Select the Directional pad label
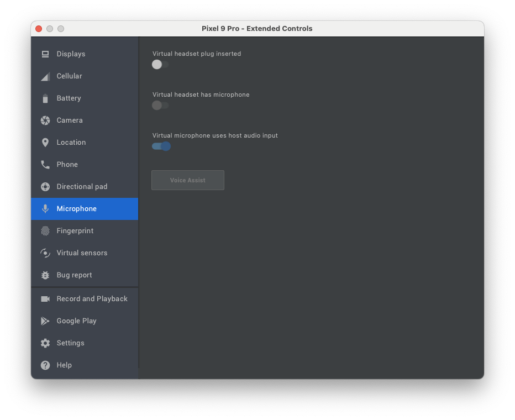The width and height of the screenshot is (515, 420). click(x=82, y=187)
